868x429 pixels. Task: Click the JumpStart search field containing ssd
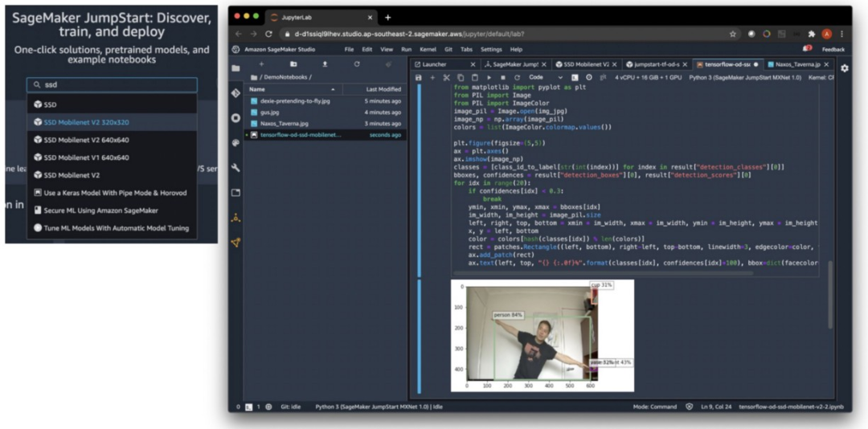(112, 84)
